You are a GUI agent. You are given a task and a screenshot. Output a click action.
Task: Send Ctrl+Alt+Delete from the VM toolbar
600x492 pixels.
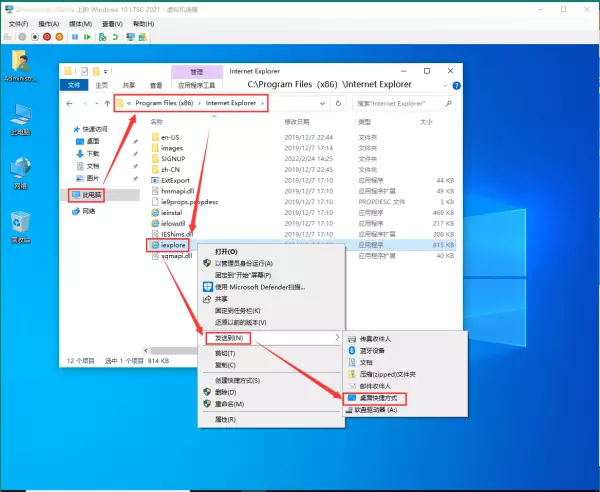coord(7,37)
